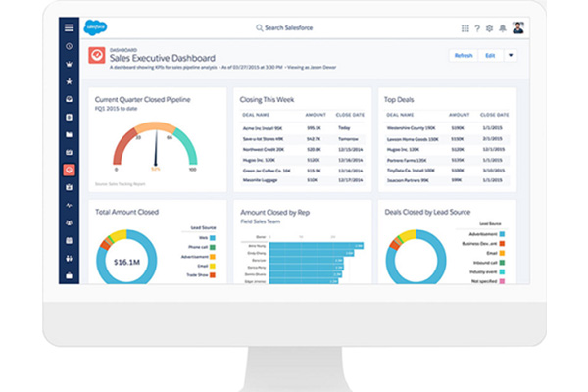Click the Edit dashboard button

[x=489, y=56]
